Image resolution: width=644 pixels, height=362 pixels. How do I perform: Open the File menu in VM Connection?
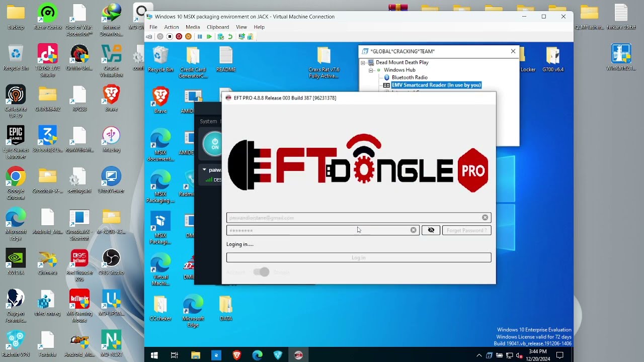(153, 27)
